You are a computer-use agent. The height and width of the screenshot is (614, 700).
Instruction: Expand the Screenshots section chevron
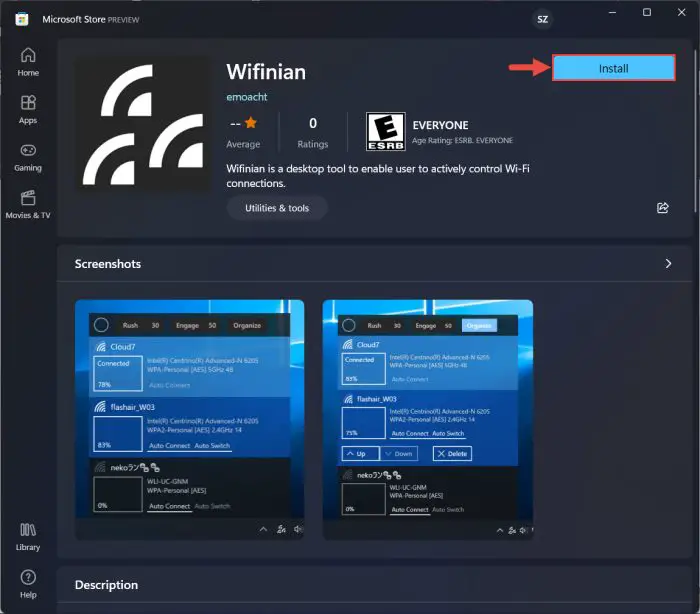click(x=668, y=263)
